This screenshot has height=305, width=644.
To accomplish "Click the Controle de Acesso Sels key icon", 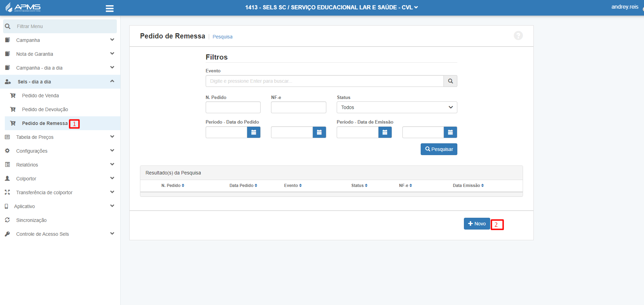I will pos(7,234).
